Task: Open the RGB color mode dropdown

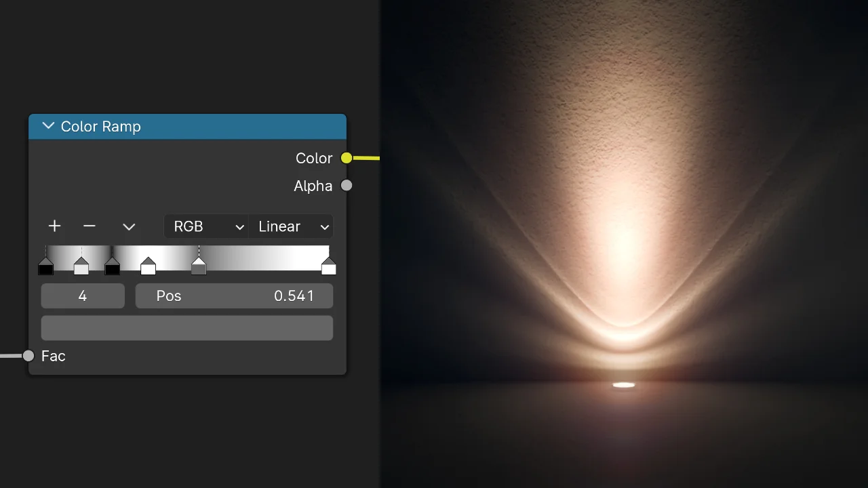Action: coord(206,226)
